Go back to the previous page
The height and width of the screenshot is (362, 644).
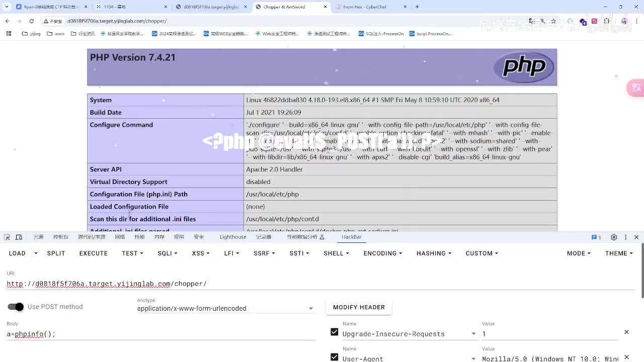tap(7, 21)
